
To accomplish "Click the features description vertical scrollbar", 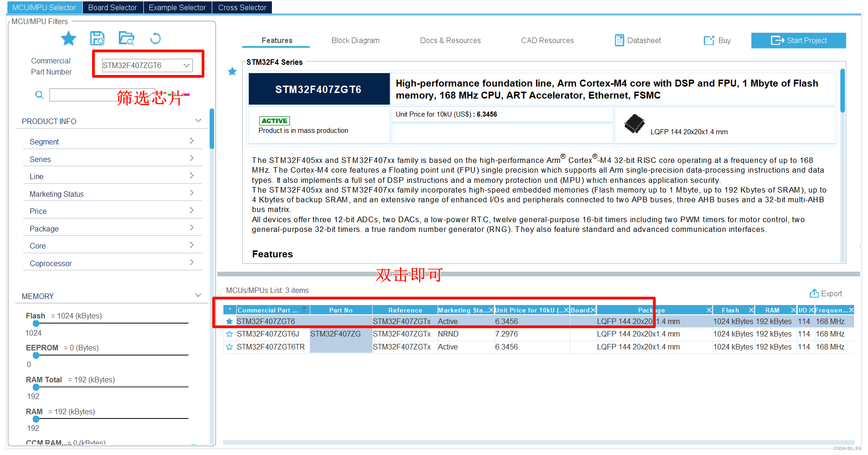I will tap(843, 90).
